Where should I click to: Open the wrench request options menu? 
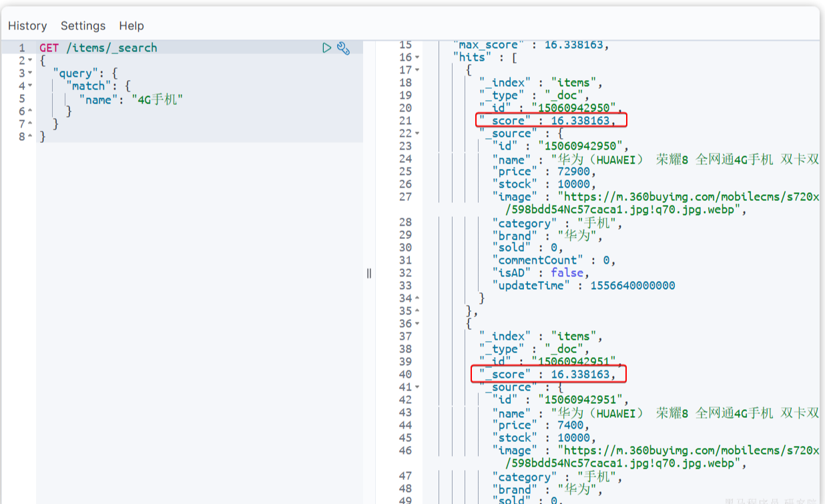pyautogui.click(x=344, y=48)
